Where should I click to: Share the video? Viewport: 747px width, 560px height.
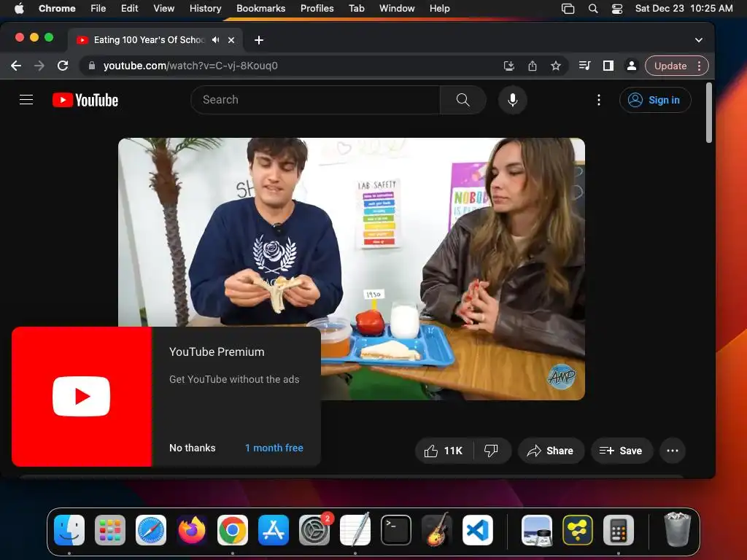coord(550,451)
